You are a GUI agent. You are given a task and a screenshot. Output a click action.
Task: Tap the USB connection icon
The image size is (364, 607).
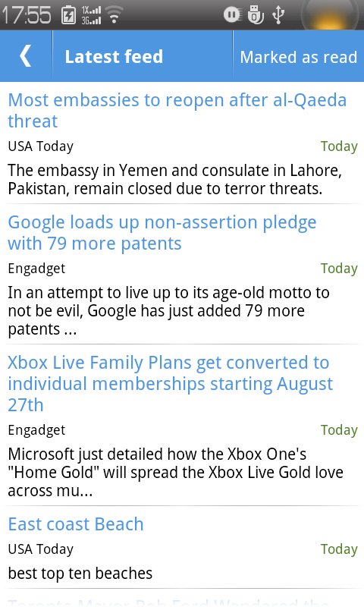278,15
